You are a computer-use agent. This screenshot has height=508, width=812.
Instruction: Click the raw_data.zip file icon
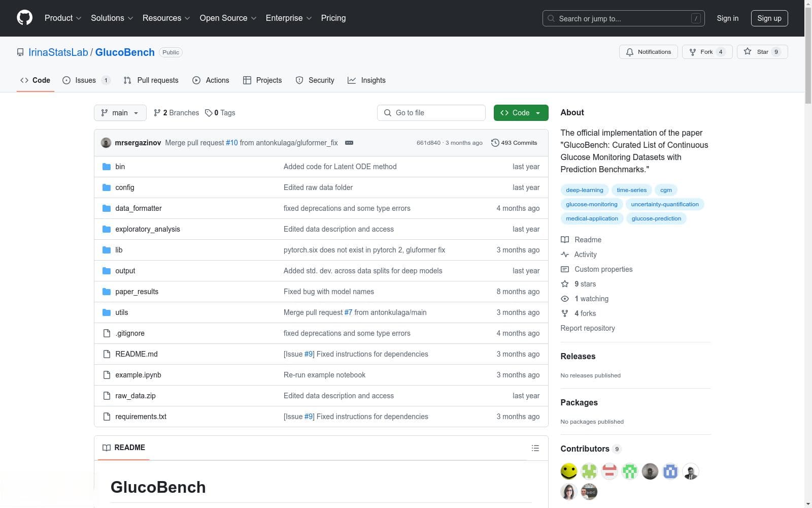click(x=107, y=396)
